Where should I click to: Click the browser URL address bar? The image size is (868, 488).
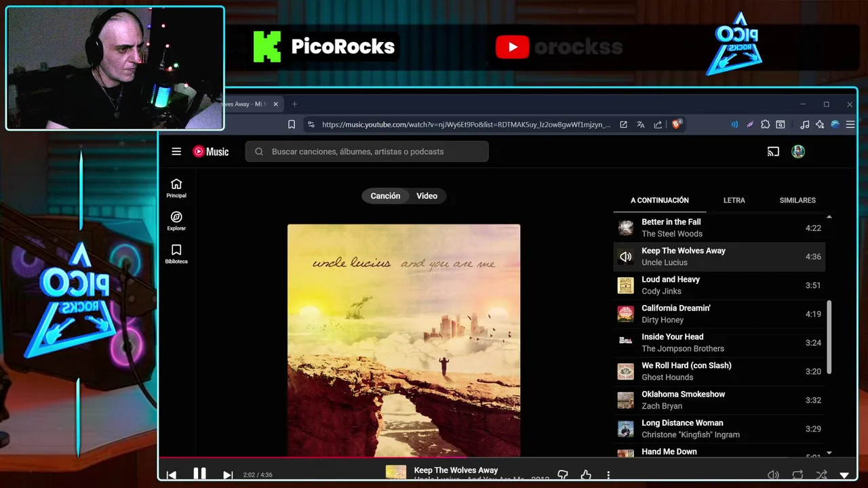466,125
